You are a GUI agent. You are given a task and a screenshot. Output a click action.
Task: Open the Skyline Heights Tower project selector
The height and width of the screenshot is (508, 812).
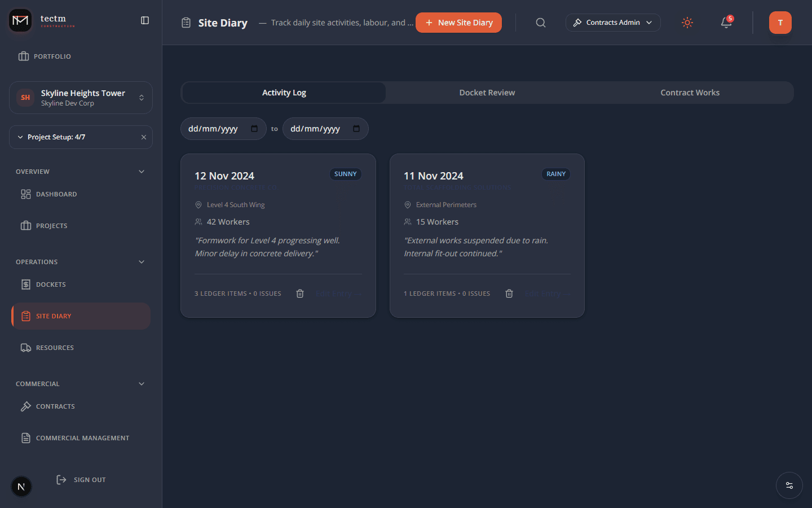click(81, 97)
